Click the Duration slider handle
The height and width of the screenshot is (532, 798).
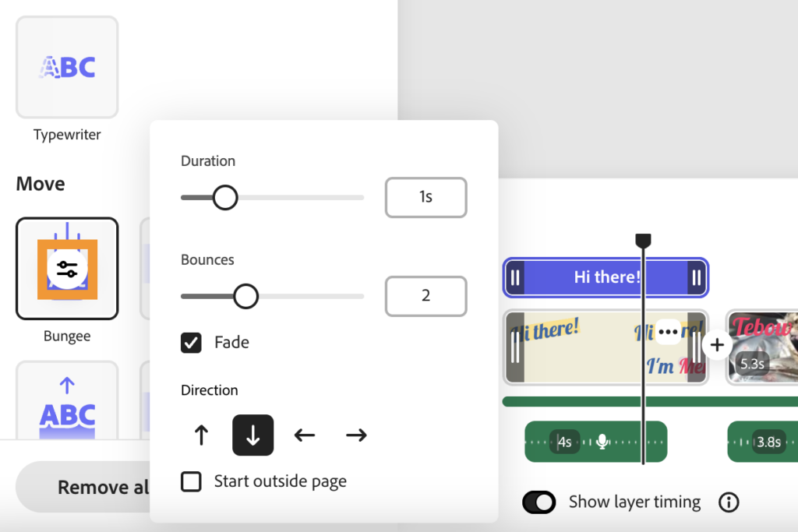[225, 198]
